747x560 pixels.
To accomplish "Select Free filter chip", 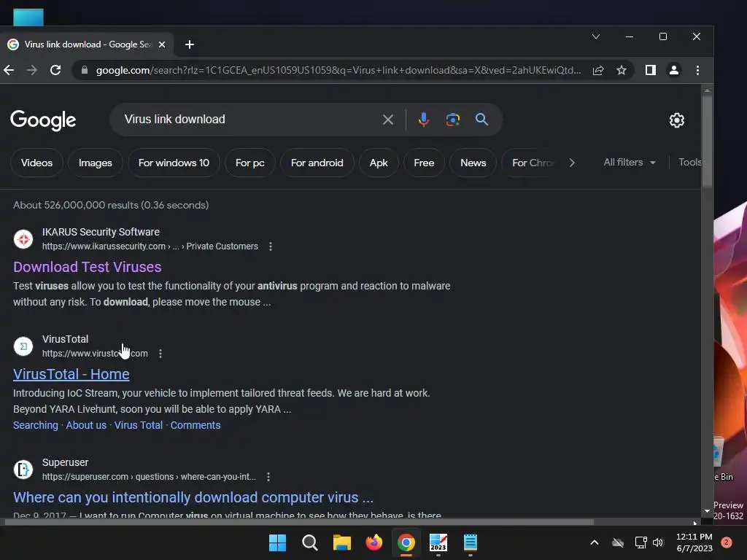I will click(x=424, y=163).
